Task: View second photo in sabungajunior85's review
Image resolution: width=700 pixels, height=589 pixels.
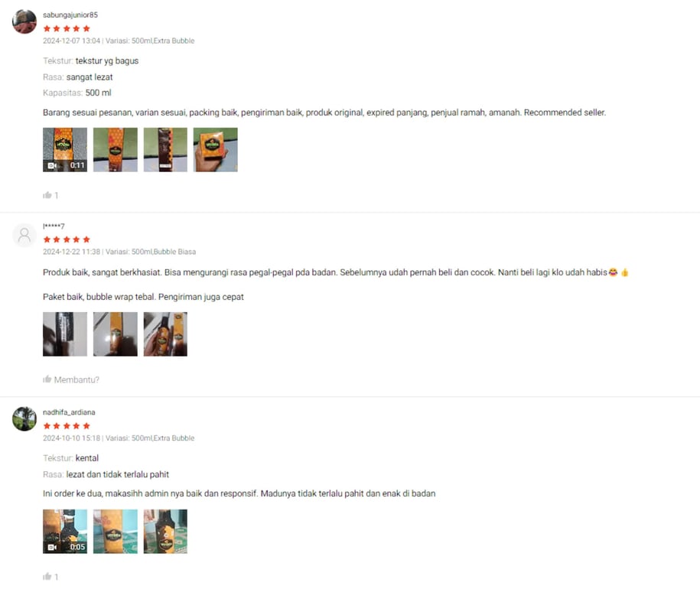Action: pyautogui.click(x=116, y=149)
